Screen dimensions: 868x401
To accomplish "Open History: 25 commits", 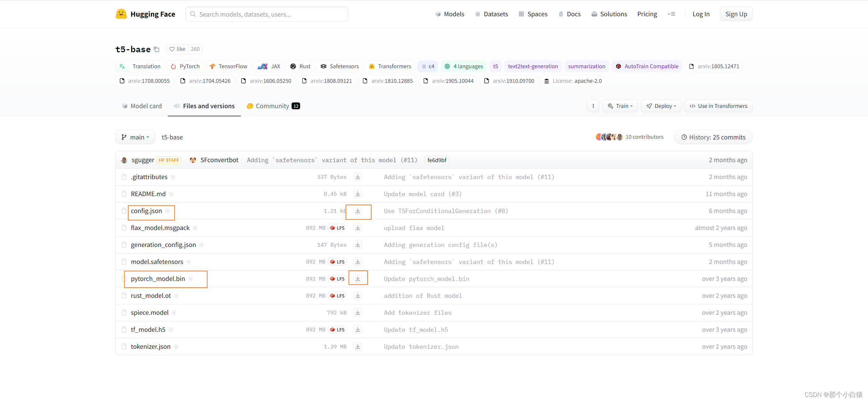I will coord(713,137).
